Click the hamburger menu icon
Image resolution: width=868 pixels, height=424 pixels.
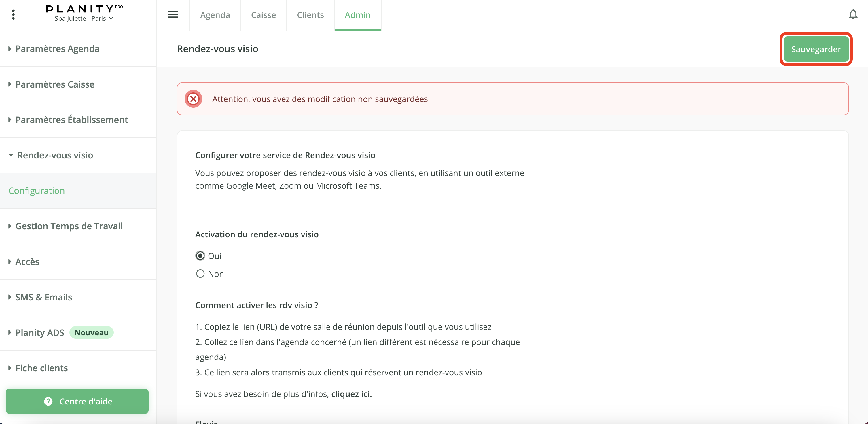pos(173,14)
